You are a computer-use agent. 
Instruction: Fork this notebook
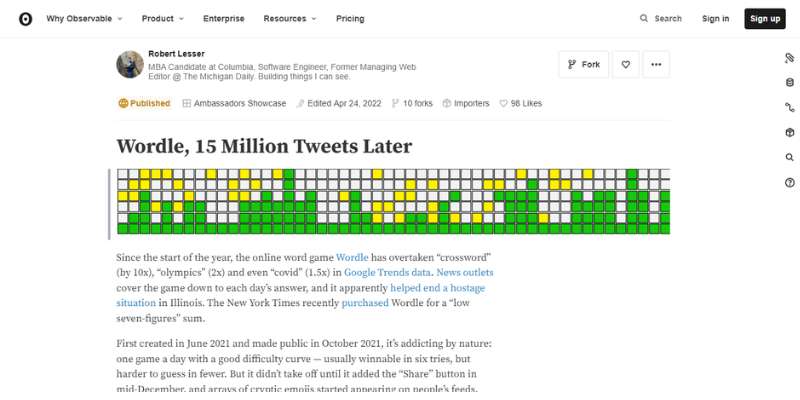[584, 64]
